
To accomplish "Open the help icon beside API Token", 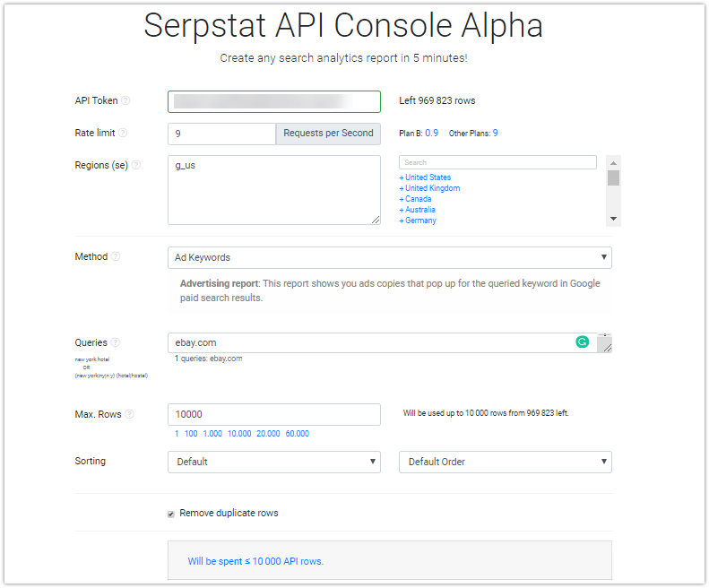I will [125, 100].
